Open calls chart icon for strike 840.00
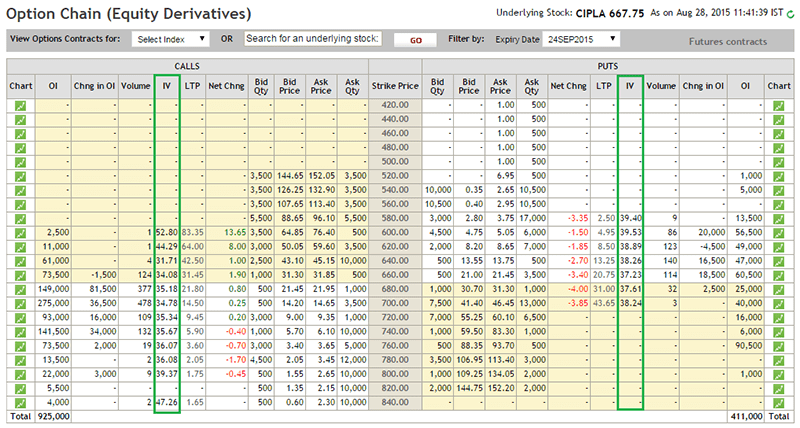This screenshot has width=800, height=428. 20,403
